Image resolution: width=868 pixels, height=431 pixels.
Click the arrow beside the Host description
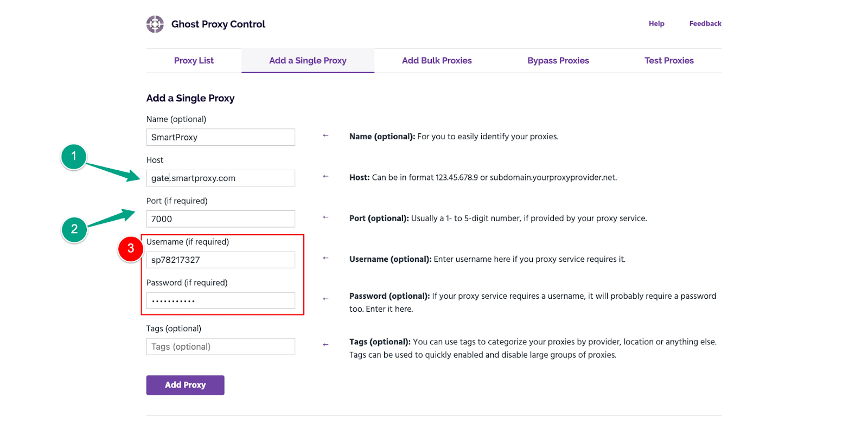(x=325, y=176)
